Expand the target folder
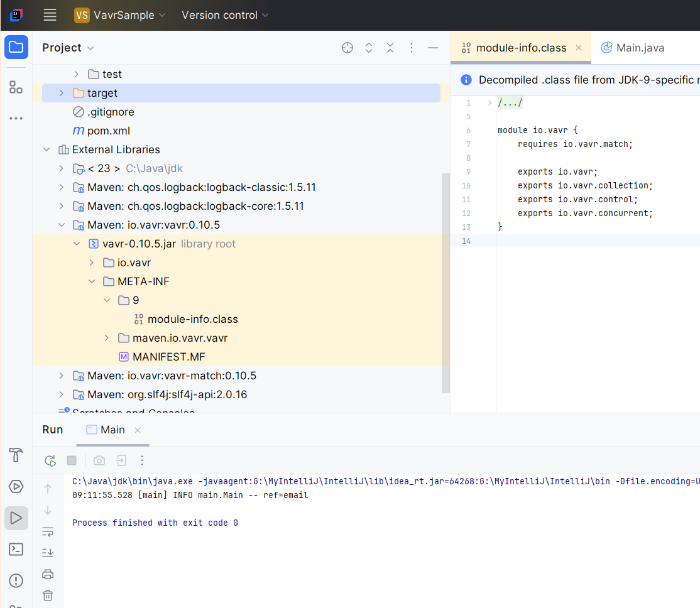 [61, 93]
